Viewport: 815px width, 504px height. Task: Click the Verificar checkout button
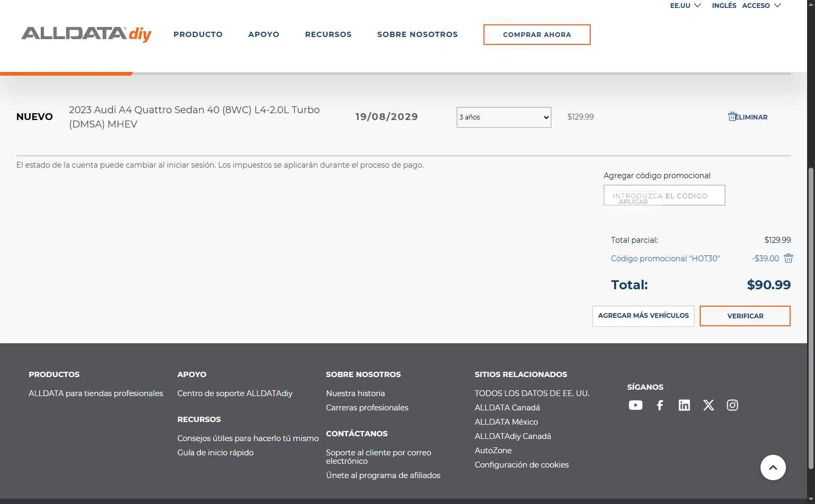pyautogui.click(x=745, y=316)
